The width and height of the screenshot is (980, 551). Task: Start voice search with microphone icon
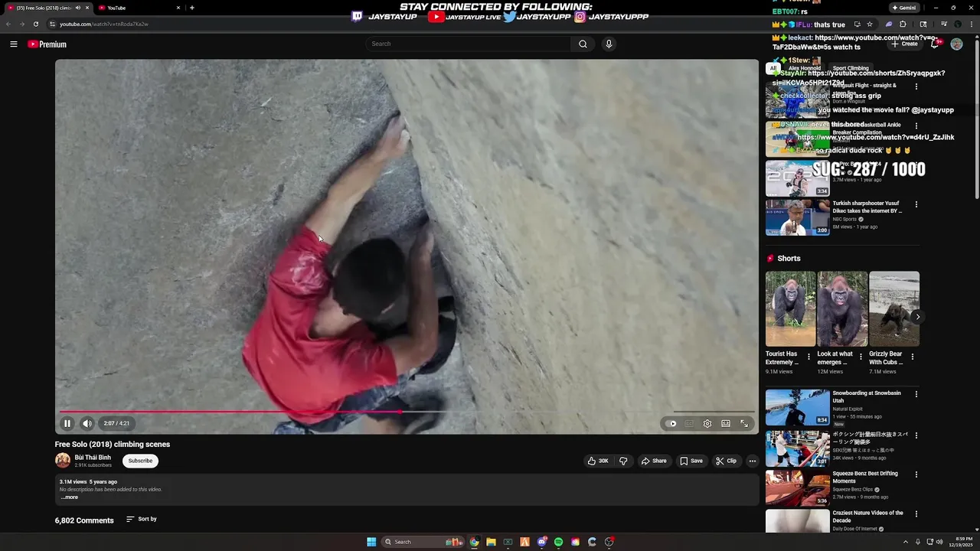click(609, 44)
